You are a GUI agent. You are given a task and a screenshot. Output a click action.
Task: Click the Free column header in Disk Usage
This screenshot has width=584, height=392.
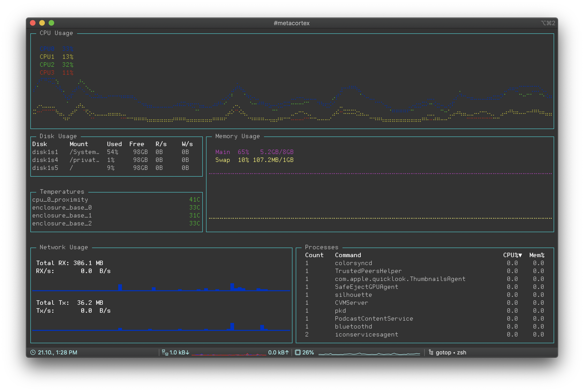coord(137,144)
